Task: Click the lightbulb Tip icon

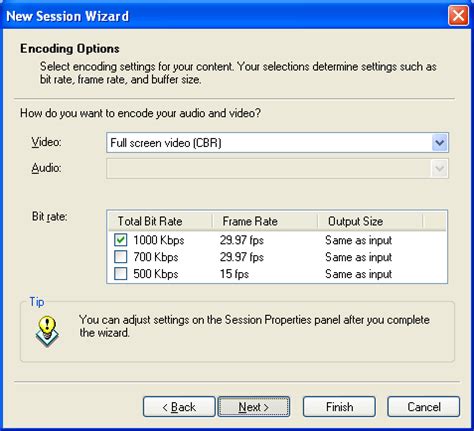Action: pos(47,331)
